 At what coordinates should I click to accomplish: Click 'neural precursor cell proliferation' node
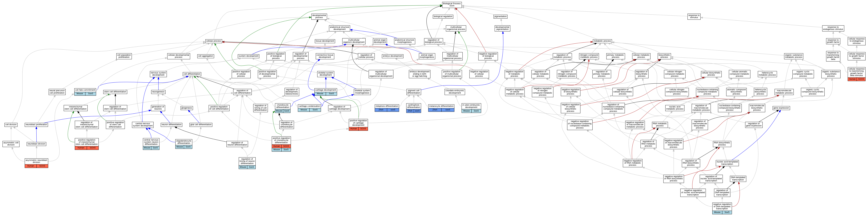point(57,92)
